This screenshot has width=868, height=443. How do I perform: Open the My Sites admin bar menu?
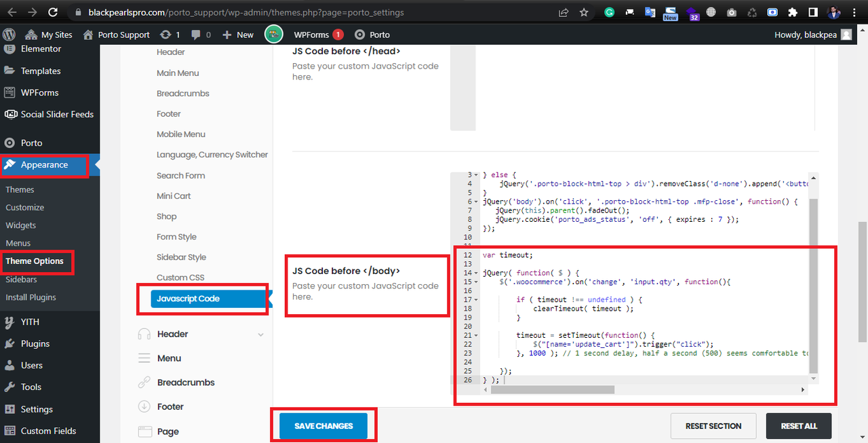(x=48, y=35)
